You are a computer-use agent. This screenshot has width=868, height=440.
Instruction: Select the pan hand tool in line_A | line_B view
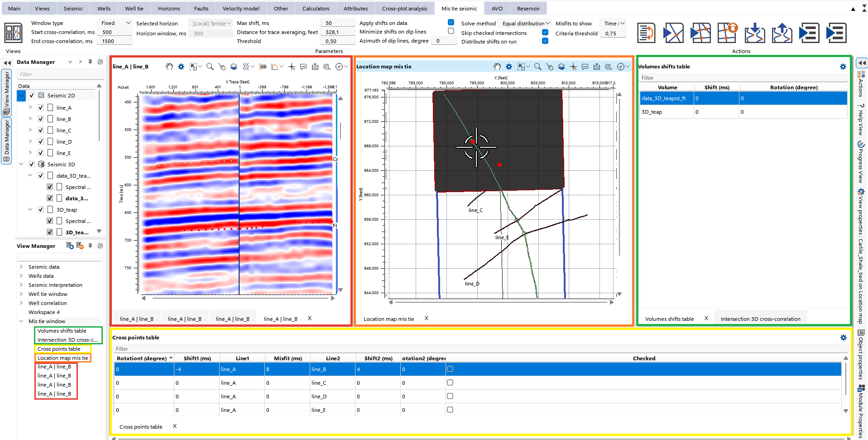pos(169,67)
